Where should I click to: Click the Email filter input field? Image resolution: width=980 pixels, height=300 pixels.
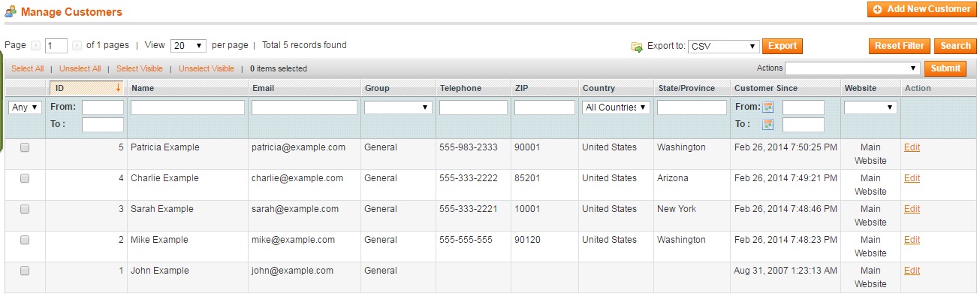[x=304, y=108]
